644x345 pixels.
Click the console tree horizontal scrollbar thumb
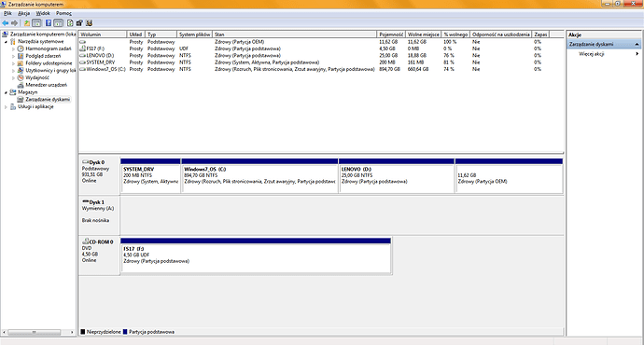(x=35, y=332)
